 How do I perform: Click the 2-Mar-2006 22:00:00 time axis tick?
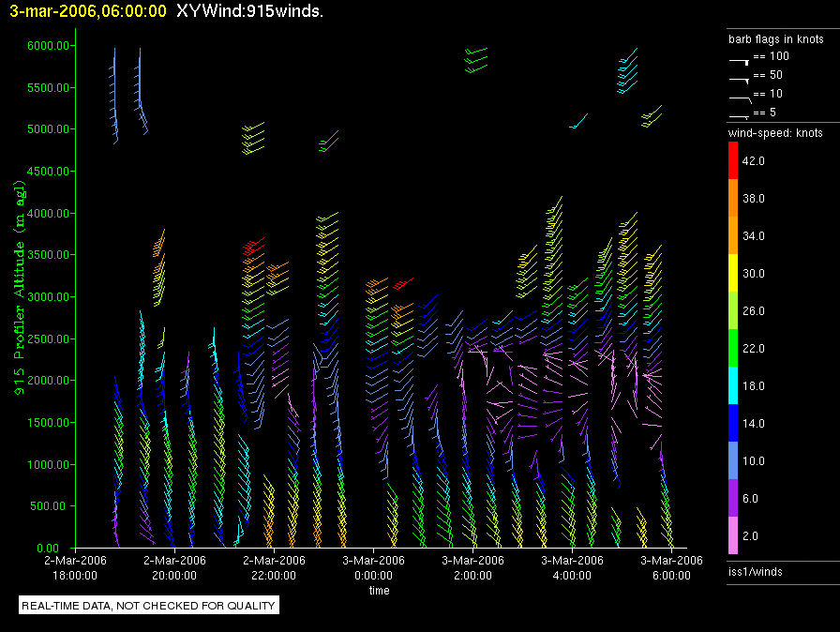tap(274, 568)
